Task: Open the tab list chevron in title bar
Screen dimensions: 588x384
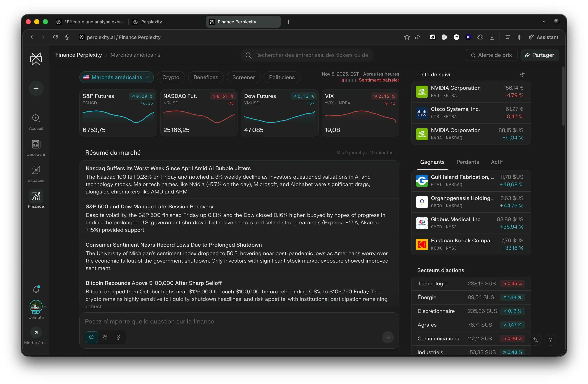Action: point(544,22)
